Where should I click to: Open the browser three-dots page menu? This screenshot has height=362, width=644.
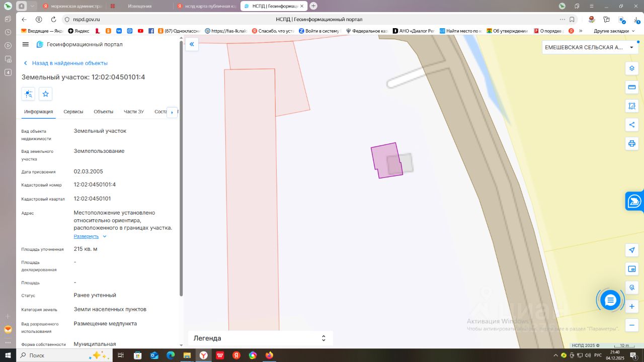[562, 20]
